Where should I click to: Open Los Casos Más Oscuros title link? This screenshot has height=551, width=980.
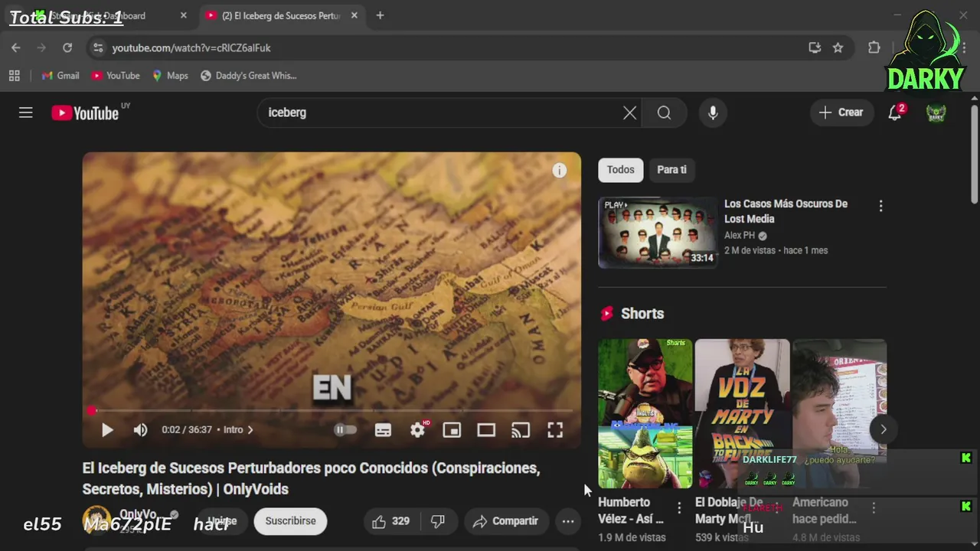pyautogui.click(x=786, y=211)
